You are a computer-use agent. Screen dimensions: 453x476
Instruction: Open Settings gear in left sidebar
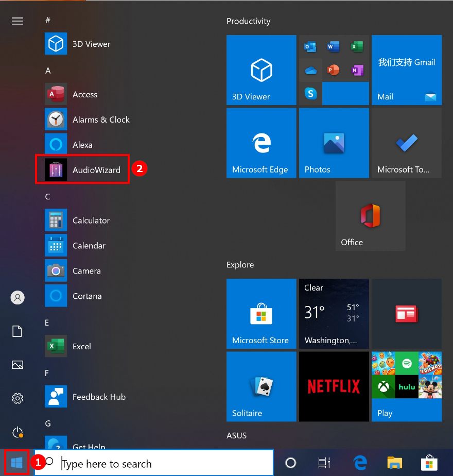18,398
